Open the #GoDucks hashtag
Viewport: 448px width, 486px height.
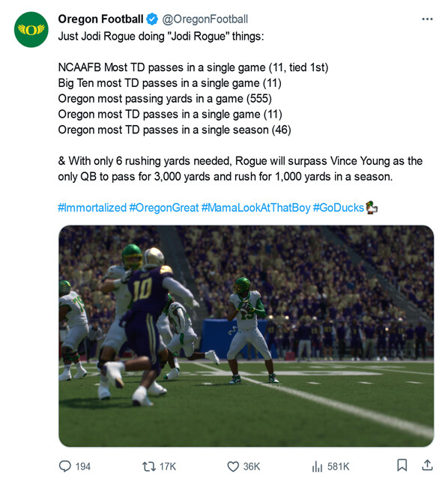coord(339,207)
